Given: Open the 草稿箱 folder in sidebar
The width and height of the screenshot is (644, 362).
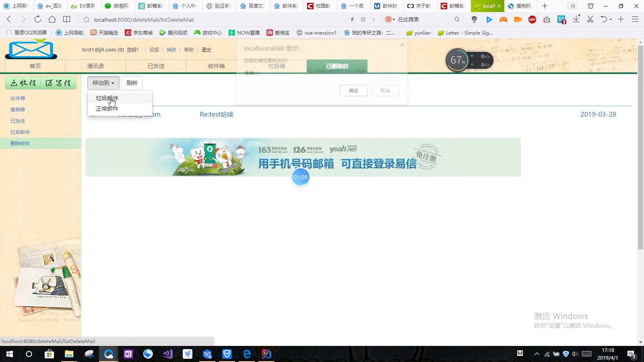Looking at the screenshot, I should click(x=18, y=109).
